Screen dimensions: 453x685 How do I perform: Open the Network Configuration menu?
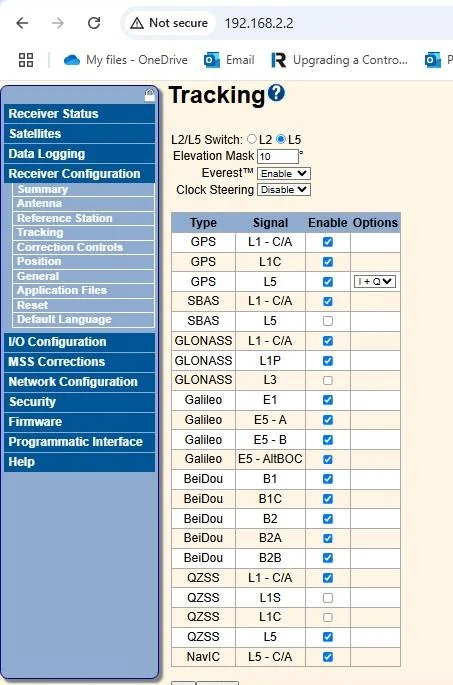[x=80, y=382]
